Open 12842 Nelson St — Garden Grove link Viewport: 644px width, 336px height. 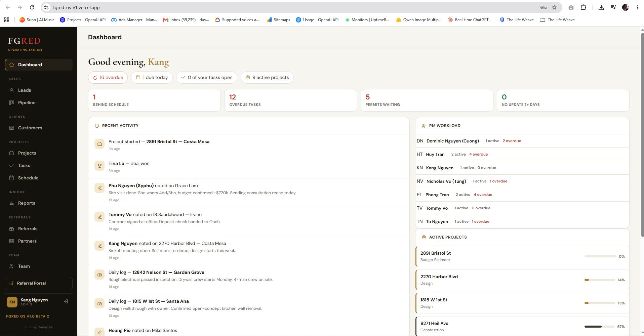pos(168,272)
